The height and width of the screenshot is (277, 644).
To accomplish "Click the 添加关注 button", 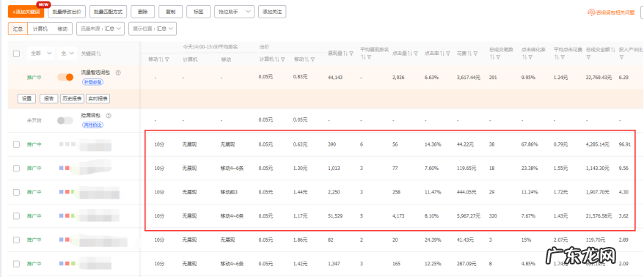I will pyautogui.click(x=272, y=12).
